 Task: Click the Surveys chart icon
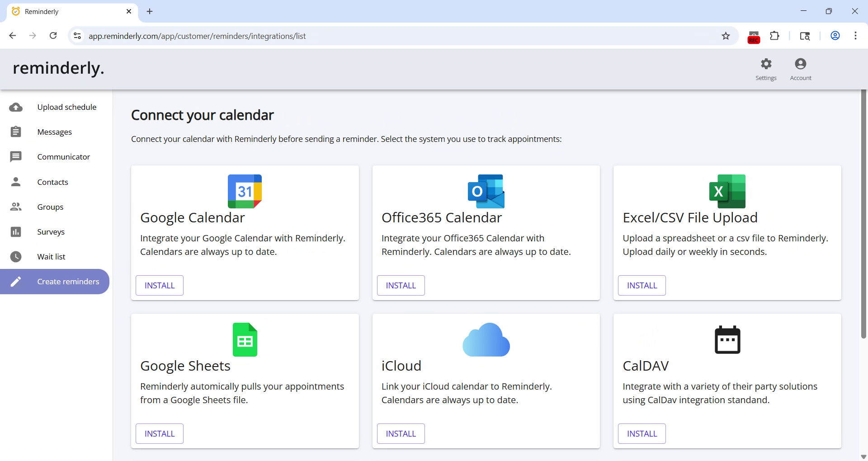pyautogui.click(x=16, y=232)
